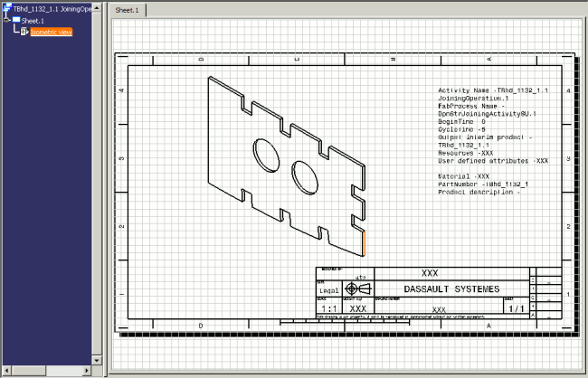Select the left circular hole on the plate
The image size is (588, 378).
(266, 154)
